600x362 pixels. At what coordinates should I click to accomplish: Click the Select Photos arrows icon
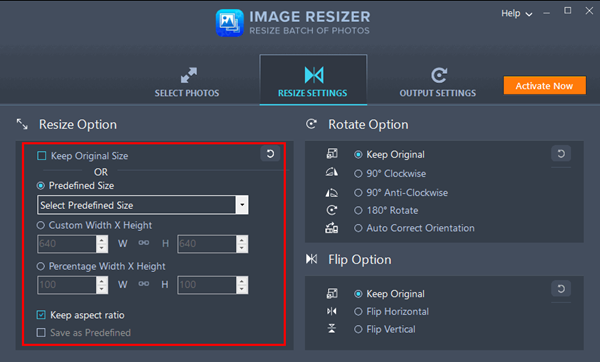pyautogui.click(x=189, y=75)
